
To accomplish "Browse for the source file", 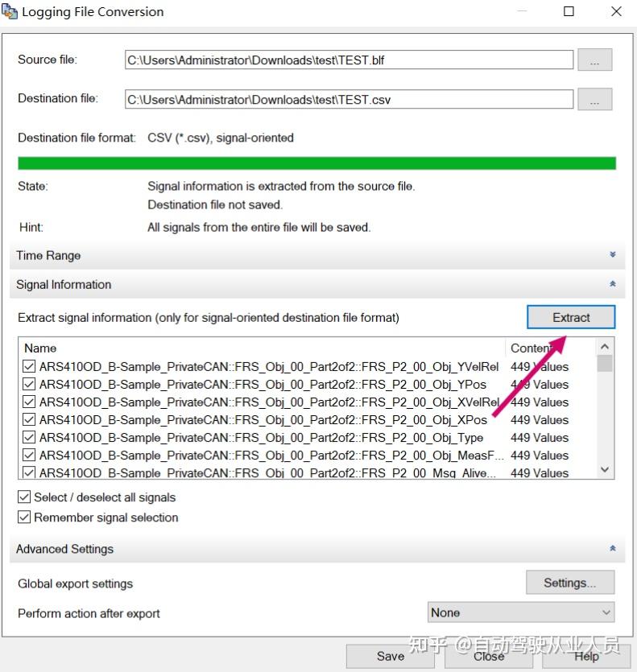I will [x=594, y=60].
